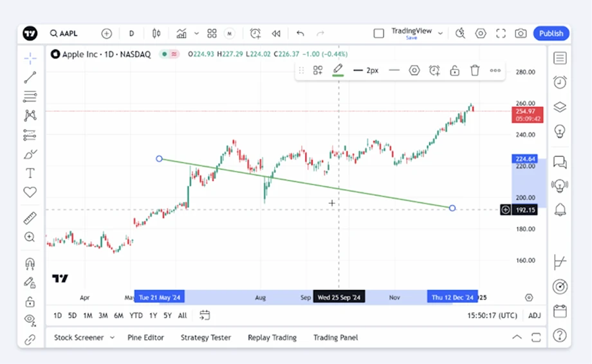592x364 pixels.
Task: Click the Publish button
Action: coord(551,33)
